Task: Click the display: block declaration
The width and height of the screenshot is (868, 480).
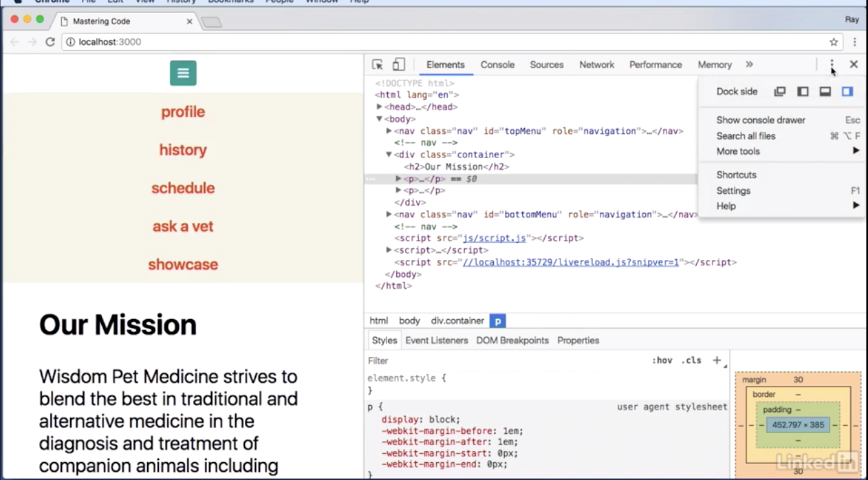Action: 421,419
